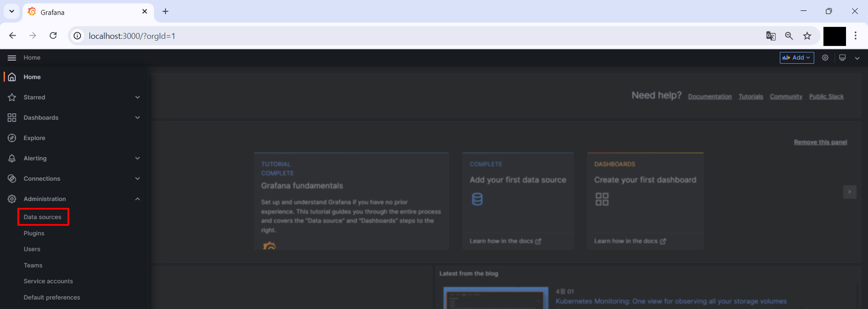Open the Public Slack link
This screenshot has width=868, height=309.
826,97
